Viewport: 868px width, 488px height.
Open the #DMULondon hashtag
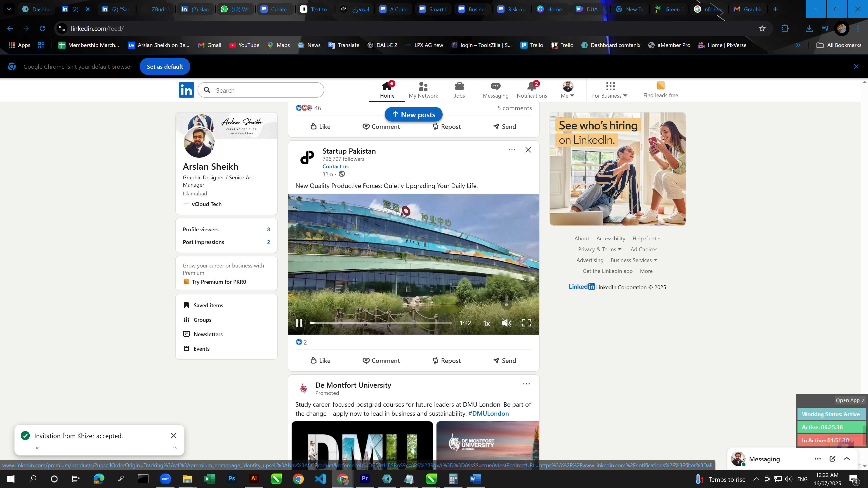488,413
